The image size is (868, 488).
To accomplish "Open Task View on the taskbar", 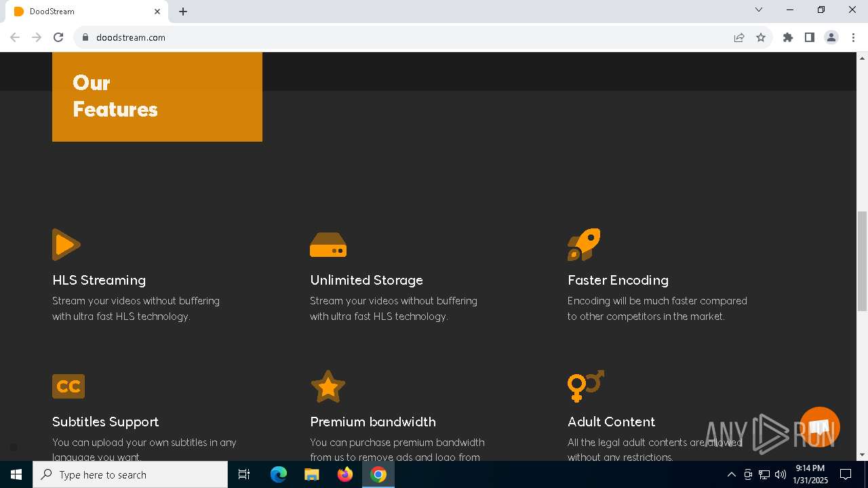I will [244, 474].
